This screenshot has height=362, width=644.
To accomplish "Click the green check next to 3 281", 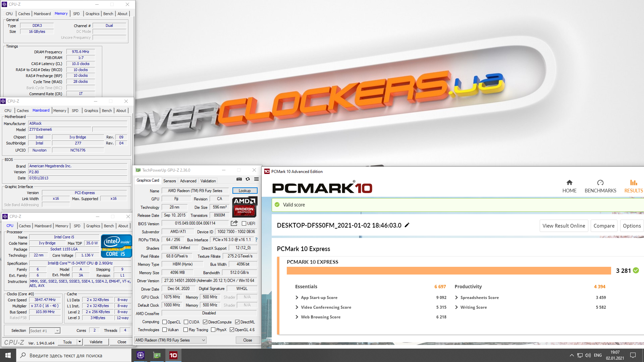I will pos(636,270).
